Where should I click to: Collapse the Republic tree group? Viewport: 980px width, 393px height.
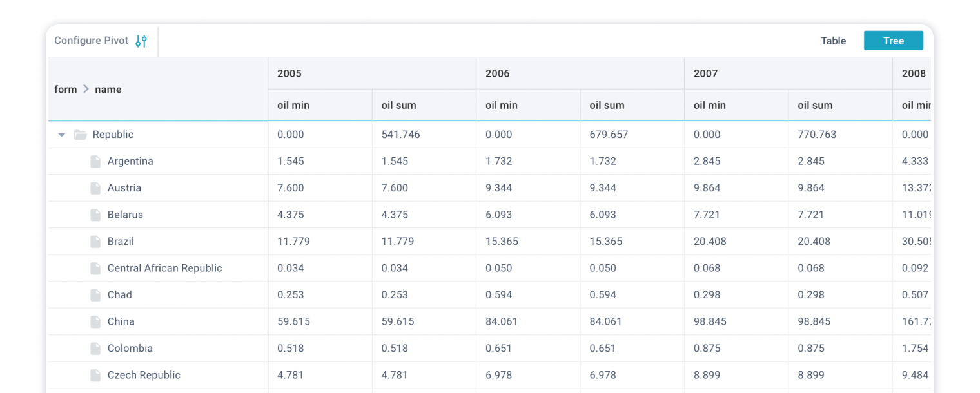(62, 135)
